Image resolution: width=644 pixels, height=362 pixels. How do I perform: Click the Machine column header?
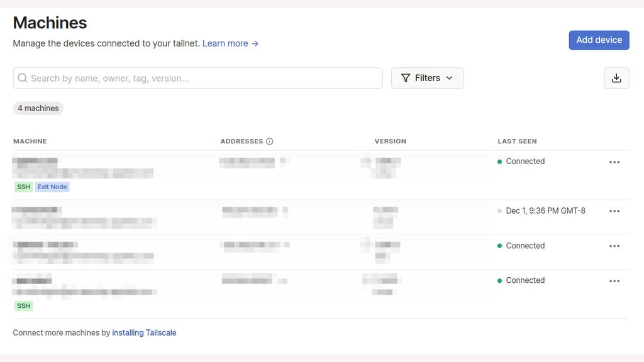pyautogui.click(x=30, y=141)
